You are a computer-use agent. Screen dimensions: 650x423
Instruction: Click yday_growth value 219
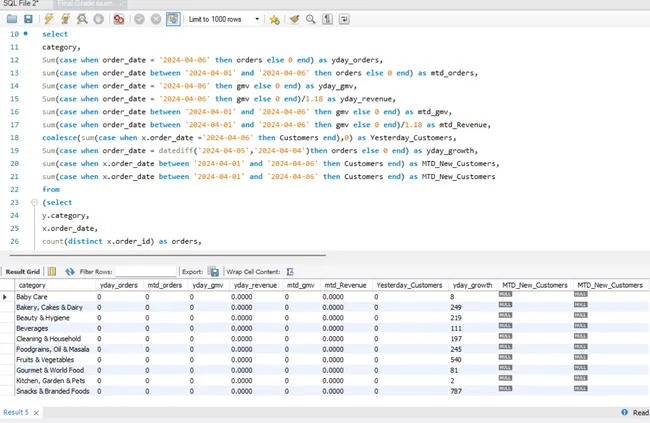click(456, 318)
